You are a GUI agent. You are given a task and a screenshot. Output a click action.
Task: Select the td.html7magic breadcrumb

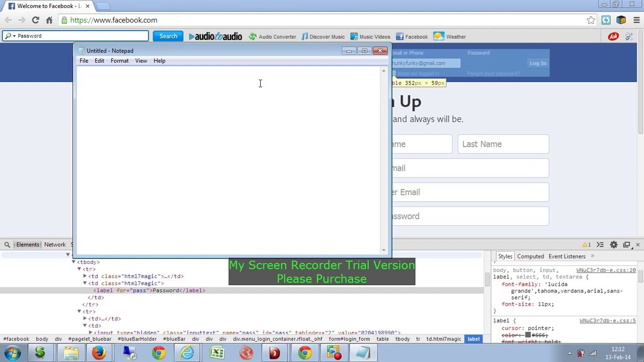[x=444, y=339]
